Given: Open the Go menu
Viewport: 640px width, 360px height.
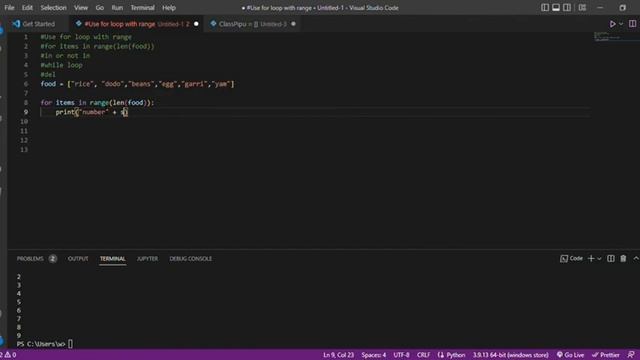Looking at the screenshot, I should [100, 8].
